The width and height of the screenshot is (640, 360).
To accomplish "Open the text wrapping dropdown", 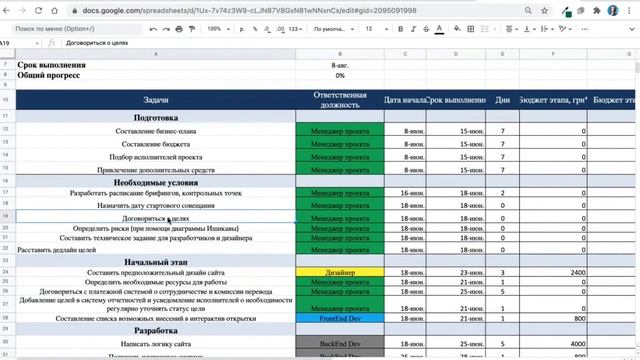I will pos(547,29).
